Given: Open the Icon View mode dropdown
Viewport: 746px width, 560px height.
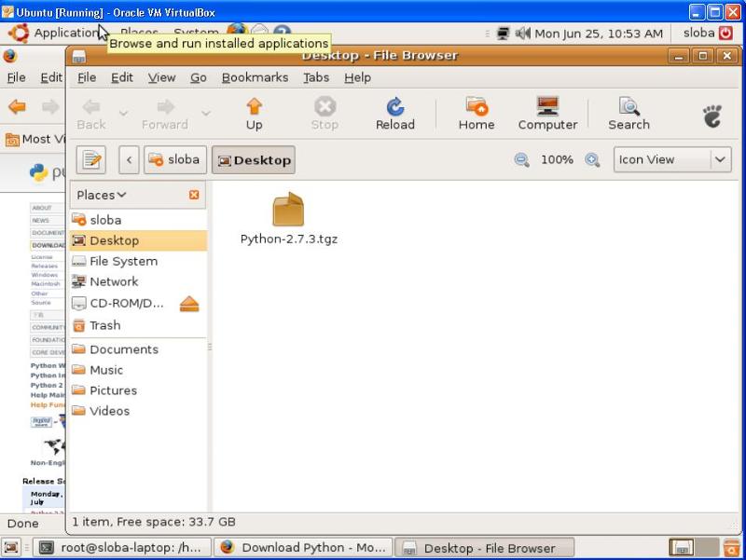Looking at the screenshot, I should click(672, 159).
